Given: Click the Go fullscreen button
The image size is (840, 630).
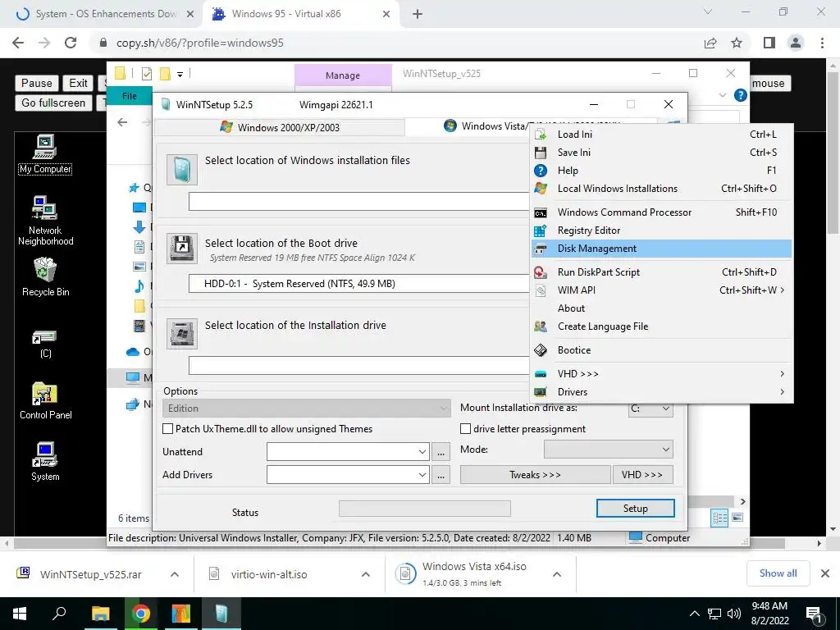Looking at the screenshot, I should [x=53, y=103].
